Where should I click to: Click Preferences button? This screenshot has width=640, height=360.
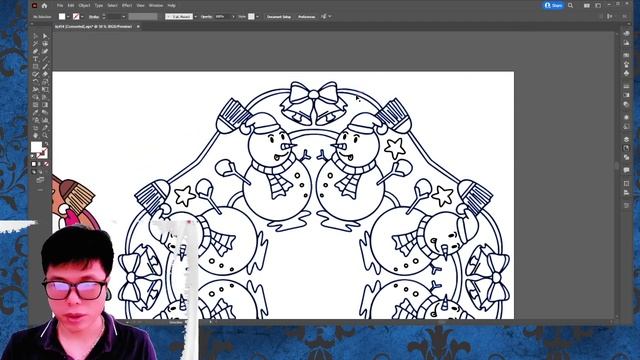(307, 17)
